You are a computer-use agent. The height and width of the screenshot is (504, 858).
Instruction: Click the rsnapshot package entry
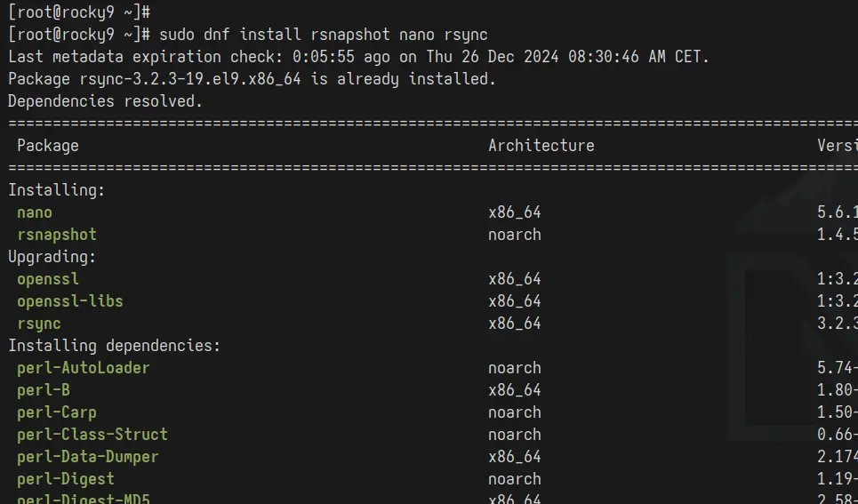[x=57, y=235]
